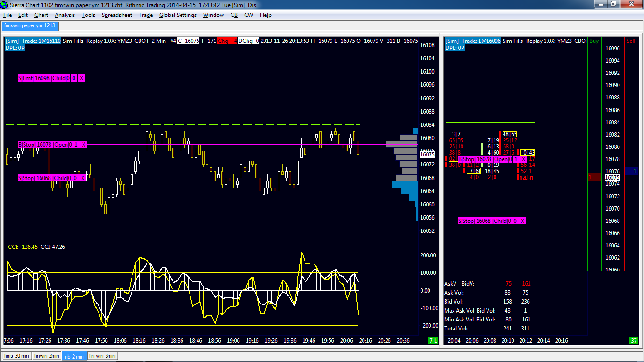Cancel the B|Stop 16078 order in the DOM panel
Screen dimensions: 644x362
point(523,159)
